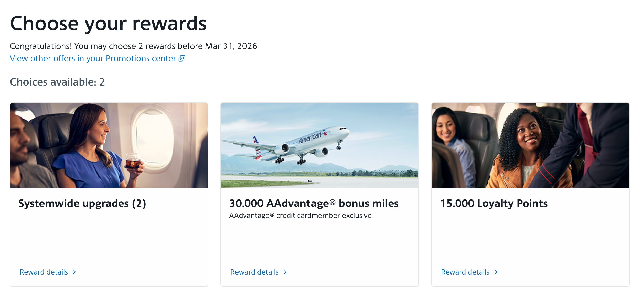This screenshot has height=295, width=644.
Task: Click the chevron in the bonus miles card
Action: click(285, 272)
